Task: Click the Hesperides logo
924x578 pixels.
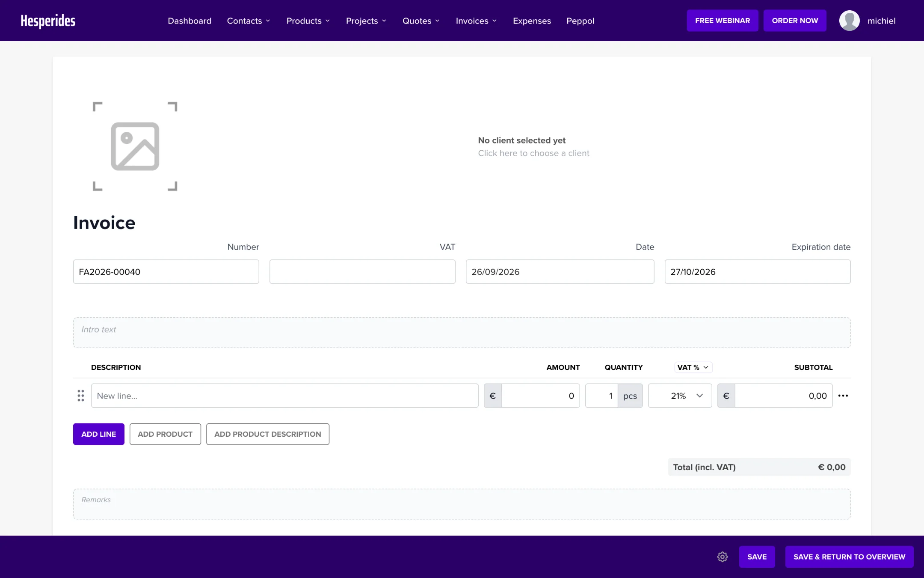Action: click(48, 21)
